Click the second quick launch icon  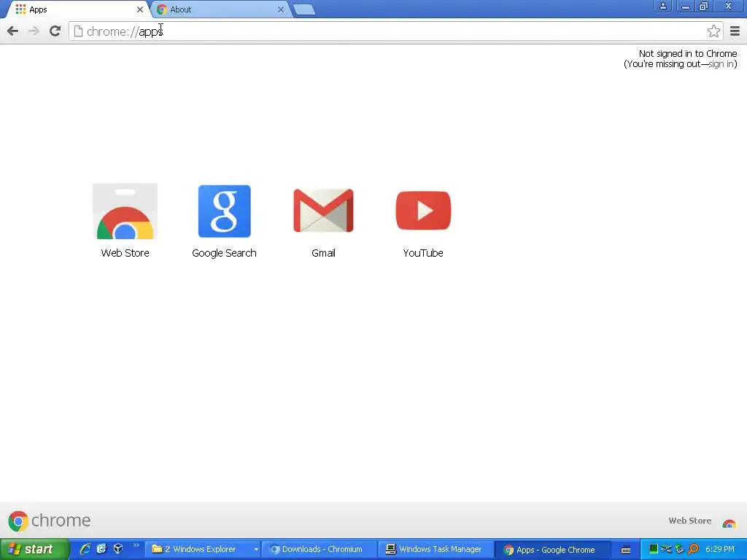coord(101,549)
